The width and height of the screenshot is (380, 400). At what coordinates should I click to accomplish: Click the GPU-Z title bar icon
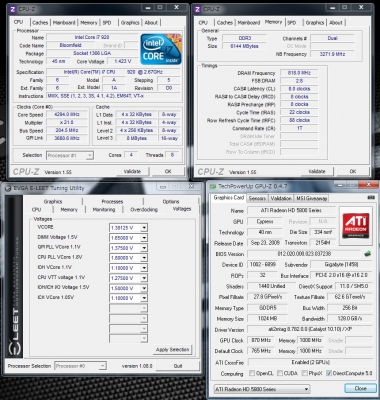click(x=213, y=186)
